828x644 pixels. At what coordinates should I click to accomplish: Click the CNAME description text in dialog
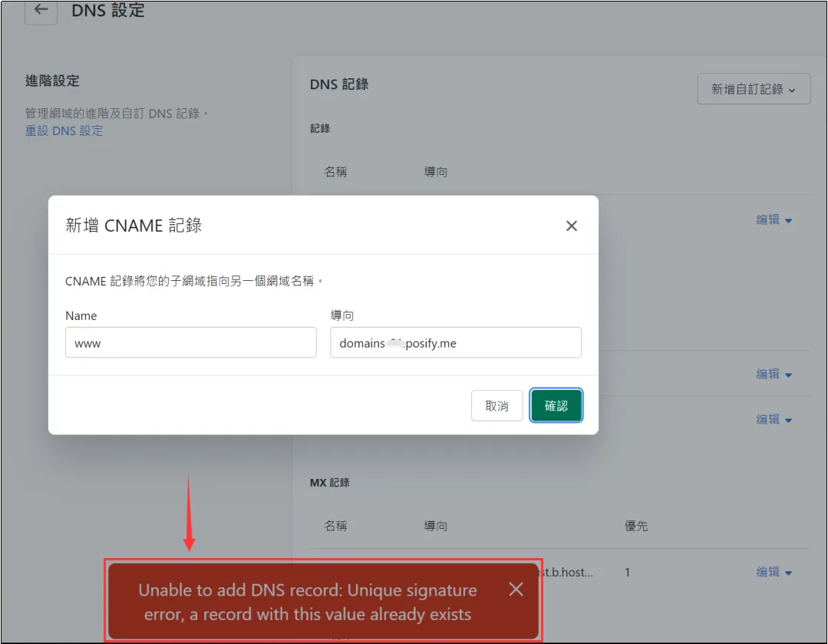point(194,281)
